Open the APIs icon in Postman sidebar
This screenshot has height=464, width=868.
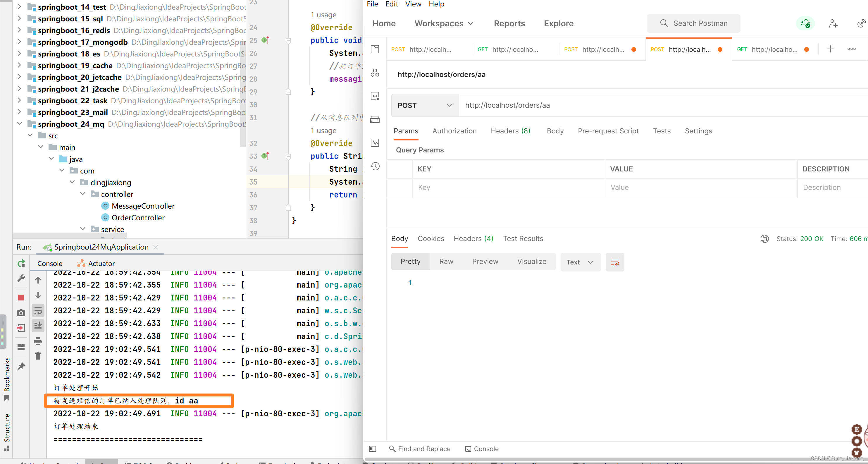point(375,73)
